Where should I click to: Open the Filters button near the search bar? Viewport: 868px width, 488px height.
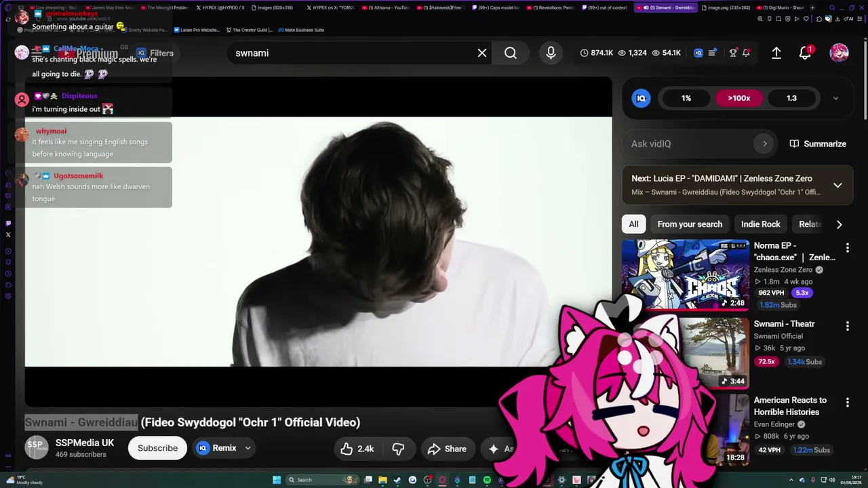click(x=155, y=53)
